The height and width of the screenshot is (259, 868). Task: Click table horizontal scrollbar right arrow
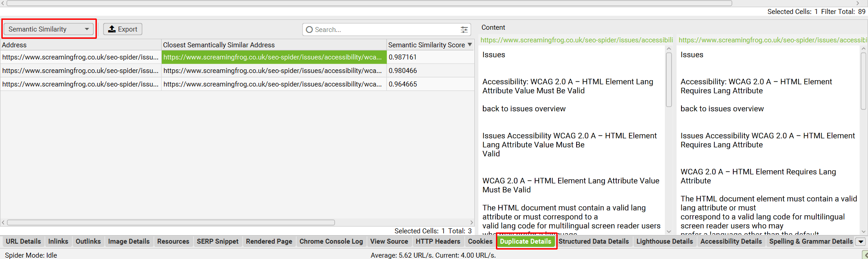(472, 223)
